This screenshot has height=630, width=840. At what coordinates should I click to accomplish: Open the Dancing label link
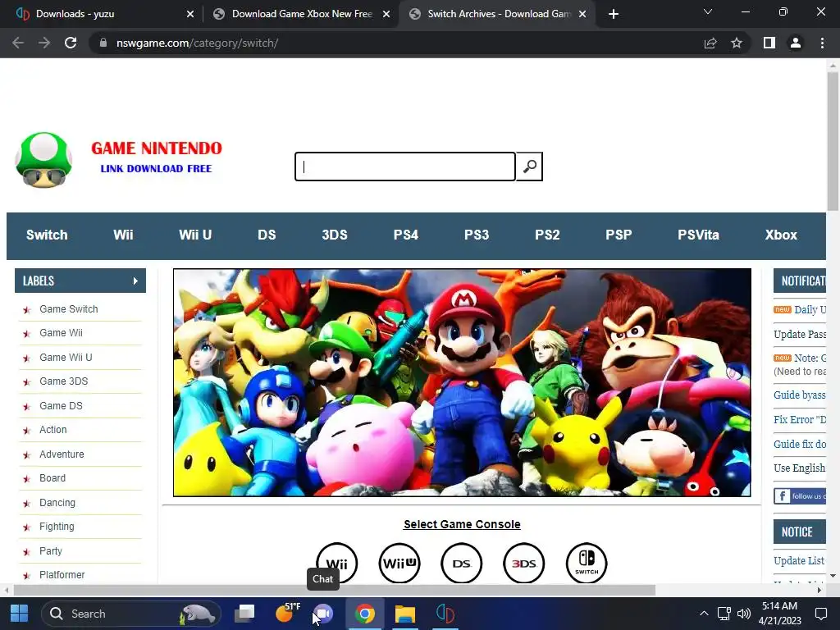[57, 503]
